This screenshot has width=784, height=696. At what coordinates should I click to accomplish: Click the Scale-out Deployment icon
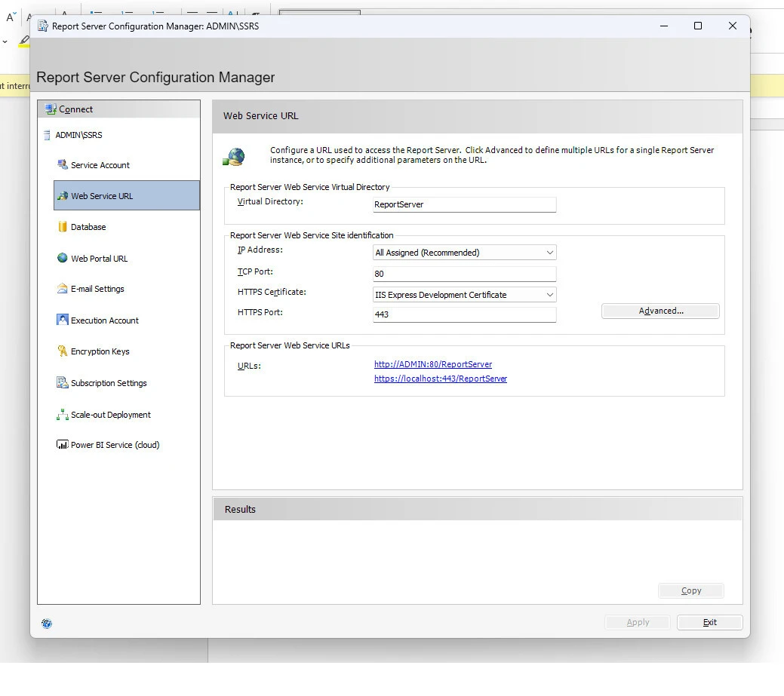63,414
